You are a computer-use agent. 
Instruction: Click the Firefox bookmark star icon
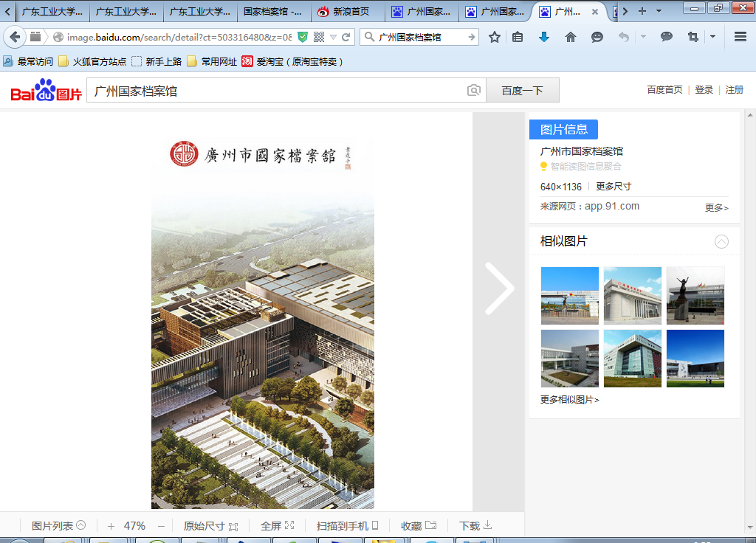point(495,37)
